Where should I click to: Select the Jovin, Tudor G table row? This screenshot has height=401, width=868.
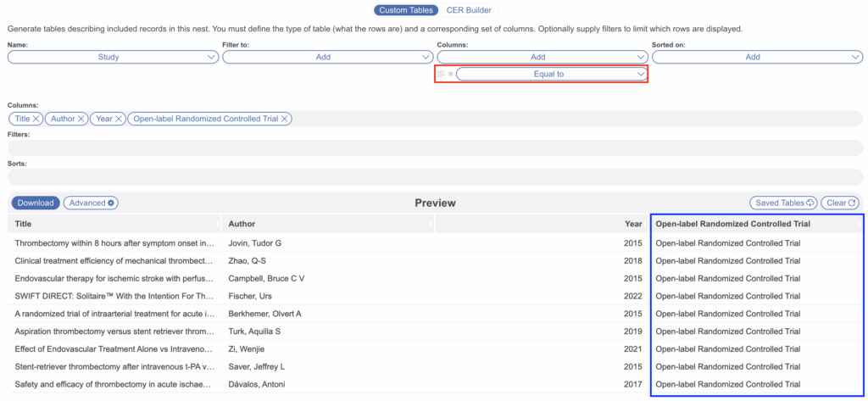click(x=254, y=243)
